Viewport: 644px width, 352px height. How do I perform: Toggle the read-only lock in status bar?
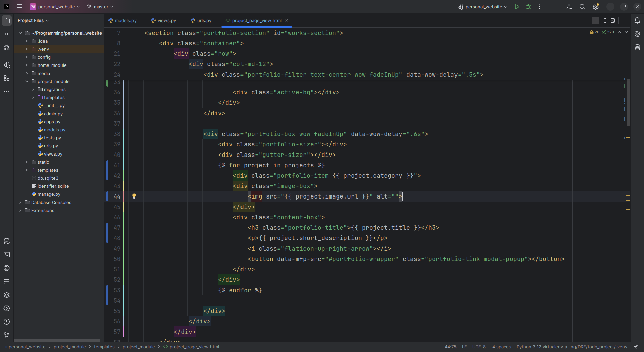click(x=635, y=347)
